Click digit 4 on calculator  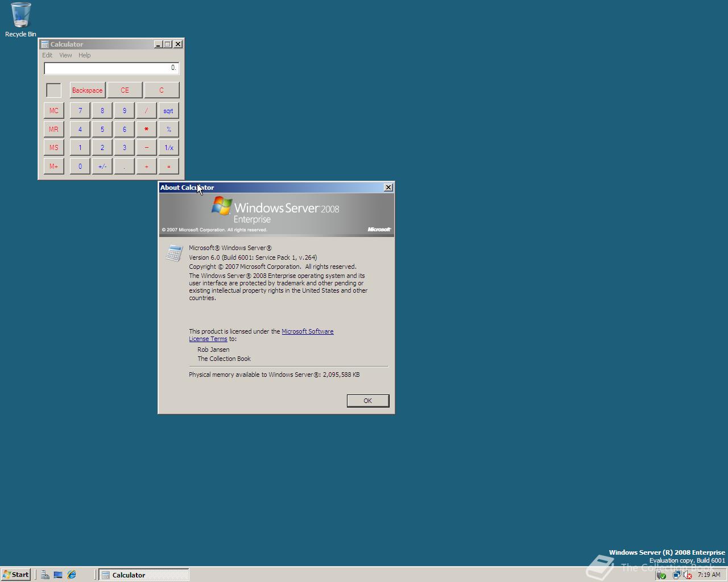(80, 130)
